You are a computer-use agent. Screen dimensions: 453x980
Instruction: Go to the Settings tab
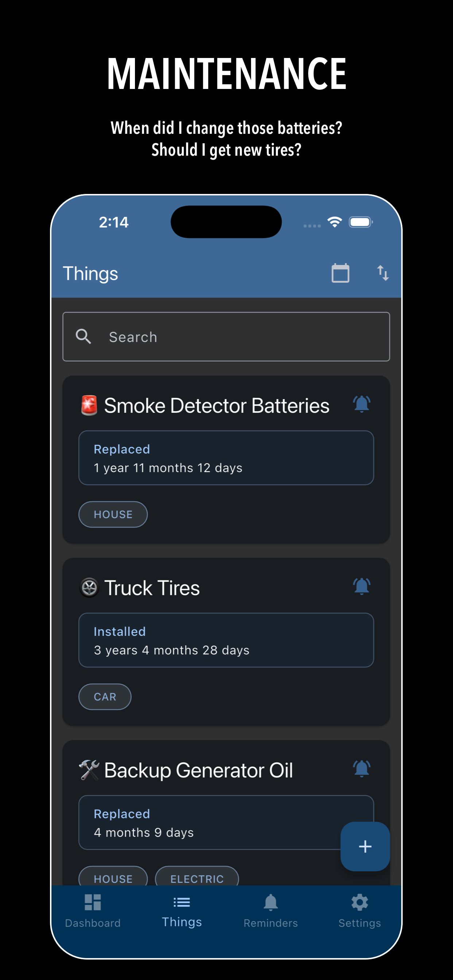(x=359, y=910)
